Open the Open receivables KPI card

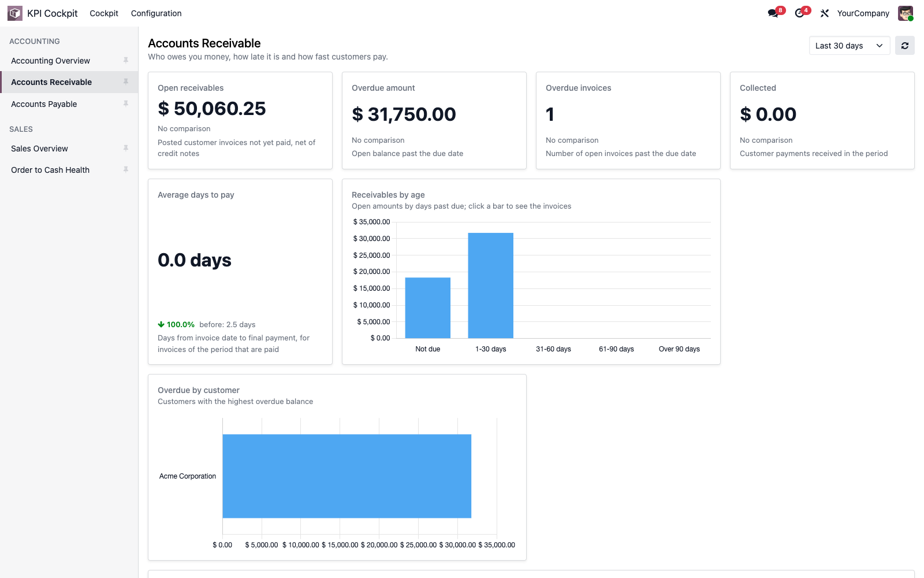point(240,120)
